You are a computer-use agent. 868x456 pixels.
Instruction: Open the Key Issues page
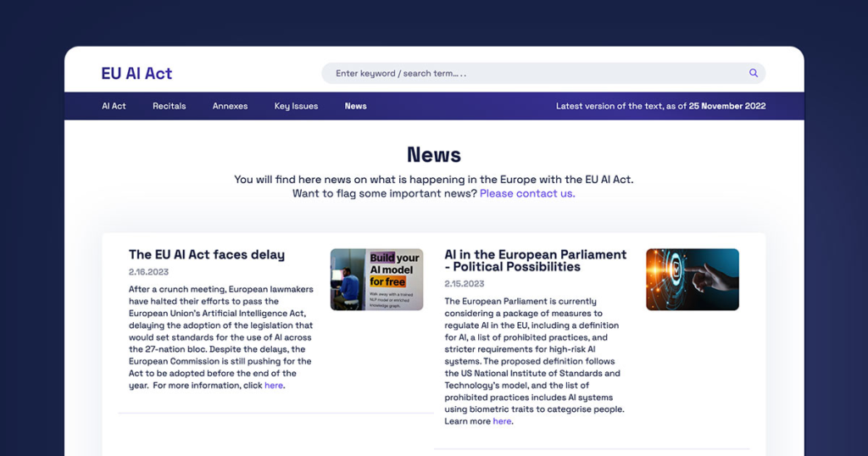coord(296,106)
